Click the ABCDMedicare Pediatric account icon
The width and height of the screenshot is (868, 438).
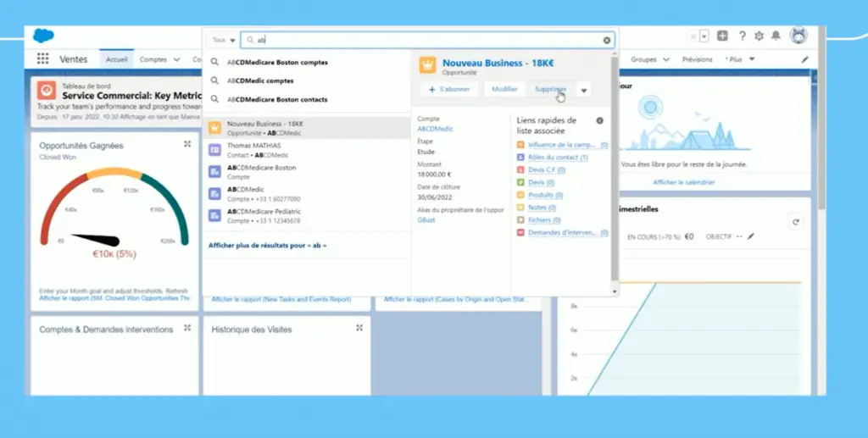tap(214, 216)
